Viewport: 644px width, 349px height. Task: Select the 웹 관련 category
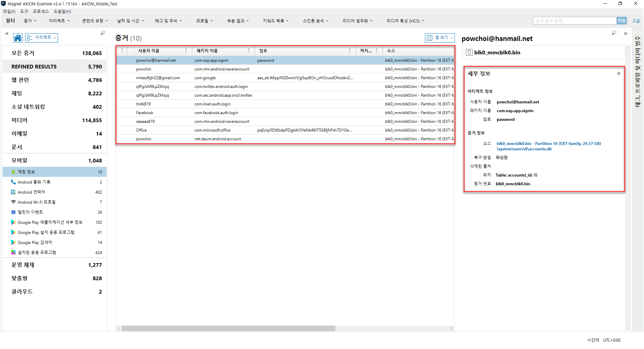[55, 80]
